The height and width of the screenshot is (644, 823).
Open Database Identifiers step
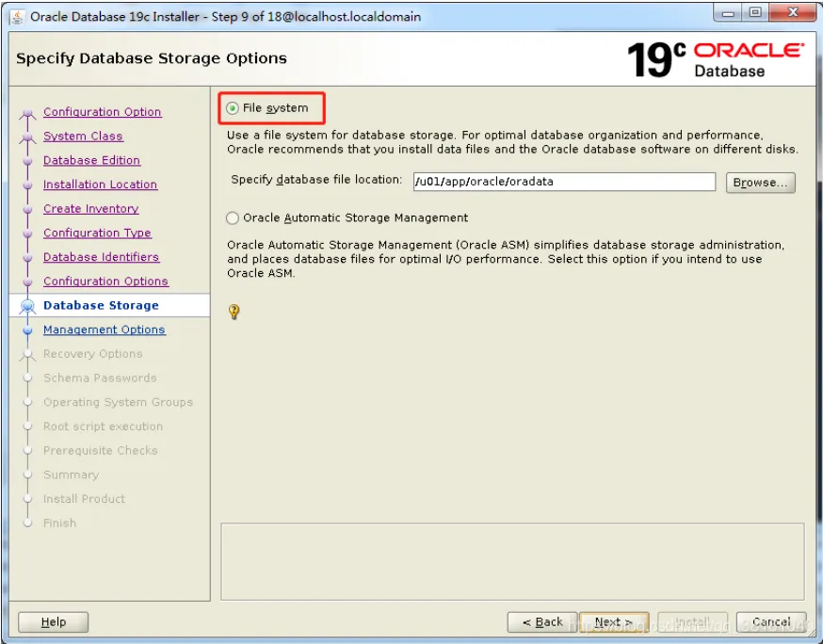pos(102,257)
